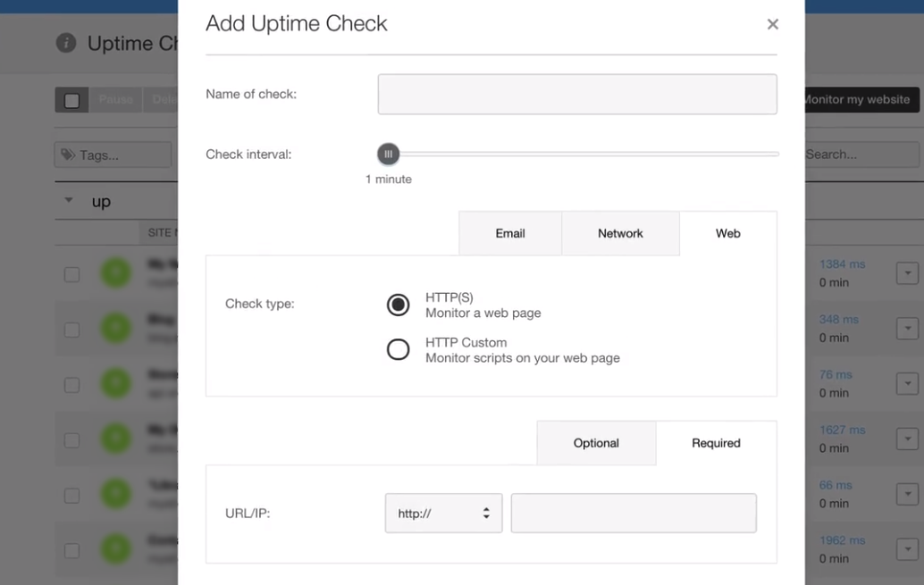Click the 1627 ms response time link
Image resolution: width=924 pixels, height=585 pixels.
point(842,430)
